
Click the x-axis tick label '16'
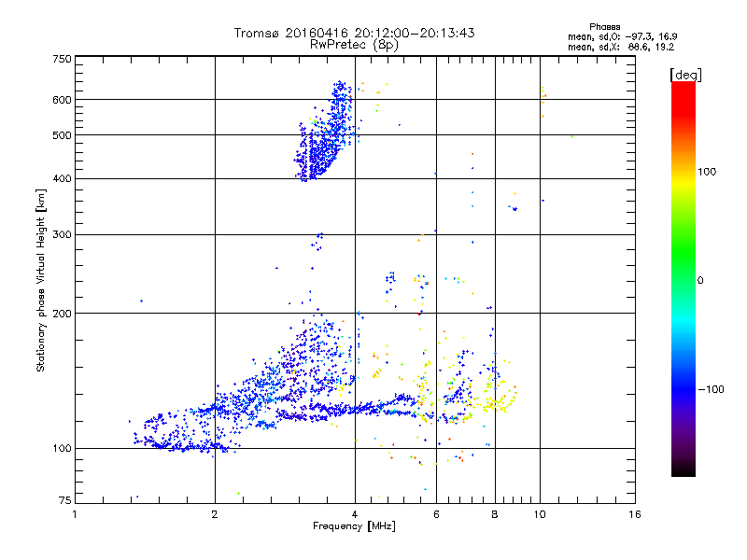(635, 514)
